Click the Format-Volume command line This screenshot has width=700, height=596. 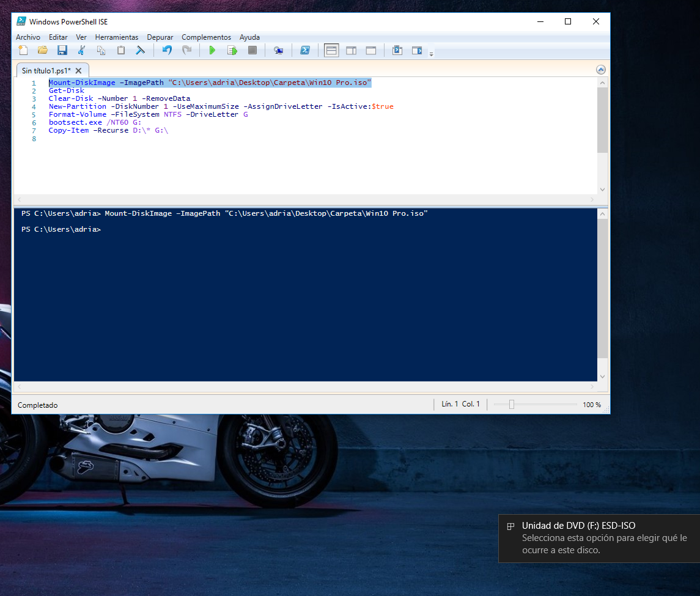(148, 115)
